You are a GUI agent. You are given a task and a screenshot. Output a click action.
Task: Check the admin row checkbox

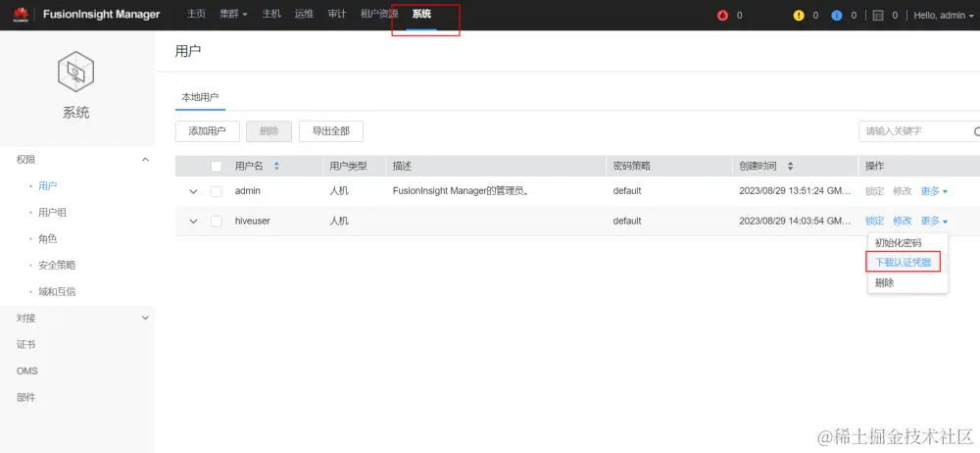coord(217,191)
